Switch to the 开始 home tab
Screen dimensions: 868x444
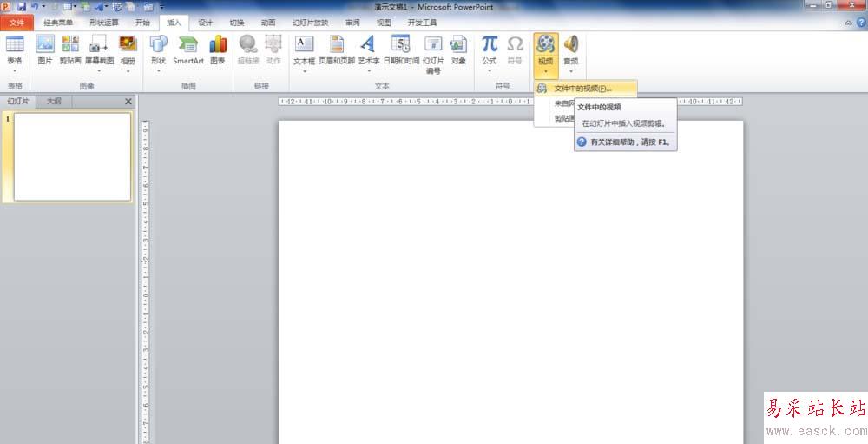point(143,23)
